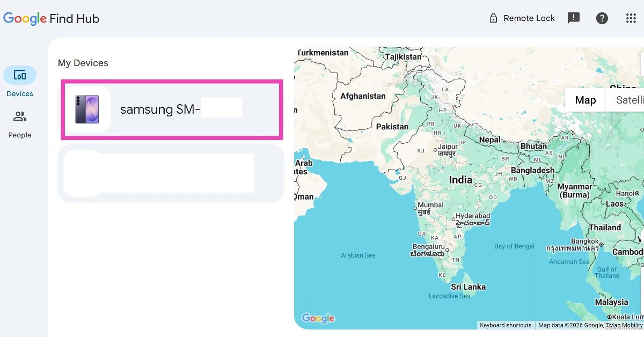Click the Google logo on the map
The width and height of the screenshot is (644, 337).
[318, 318]
